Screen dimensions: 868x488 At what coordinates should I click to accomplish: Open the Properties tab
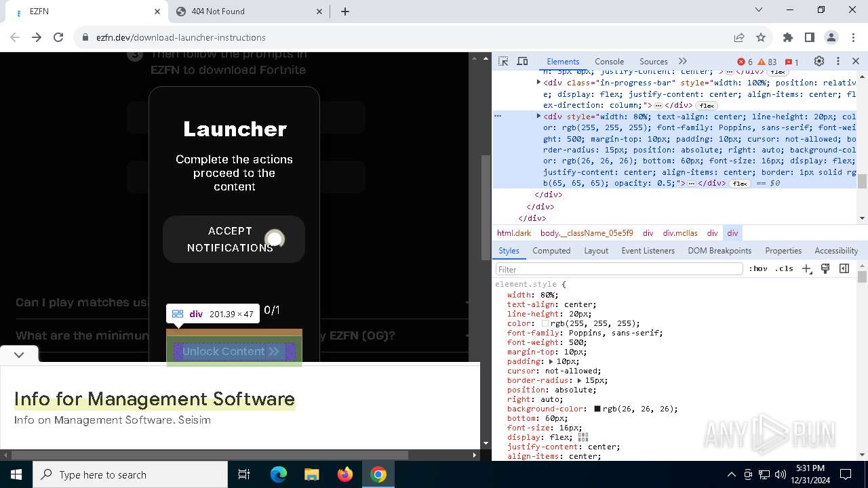(x=783, y=251)
